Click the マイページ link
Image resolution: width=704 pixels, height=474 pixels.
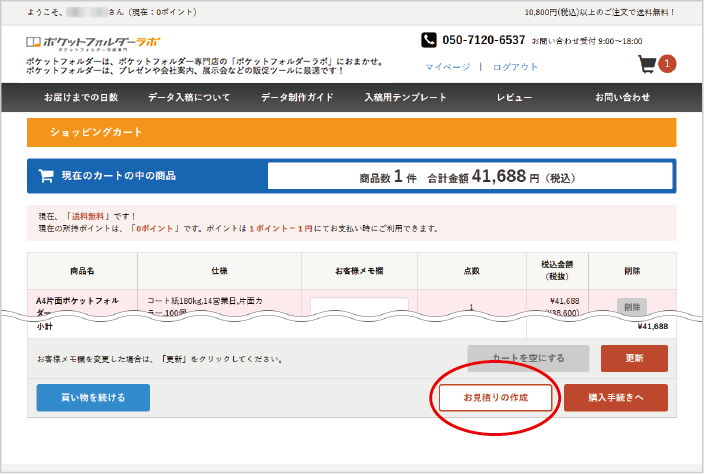point(447,67)
